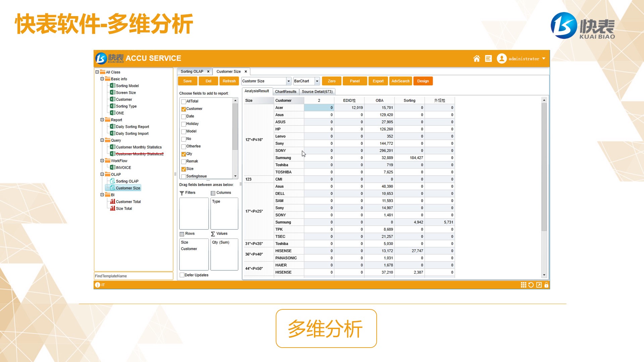Click the home icon in header
Screen dimensions: 644x362
pyautogui.click(x=476, y=59)
